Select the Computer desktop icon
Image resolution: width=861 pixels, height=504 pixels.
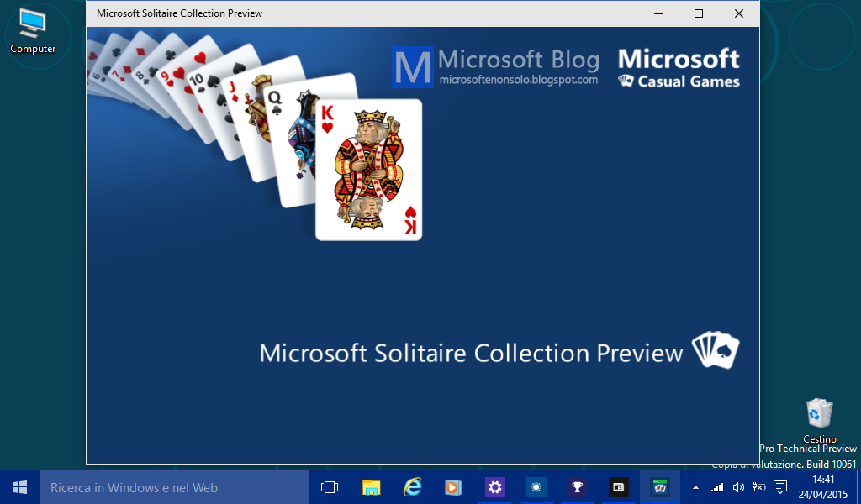pos(33,32)
